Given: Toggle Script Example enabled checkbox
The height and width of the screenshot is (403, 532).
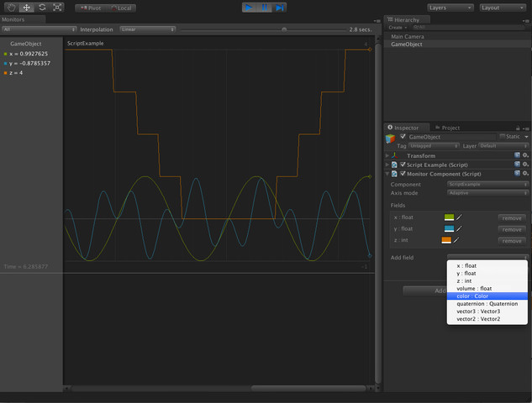Looking at the screenshot, I should click(x=403, y=165).
